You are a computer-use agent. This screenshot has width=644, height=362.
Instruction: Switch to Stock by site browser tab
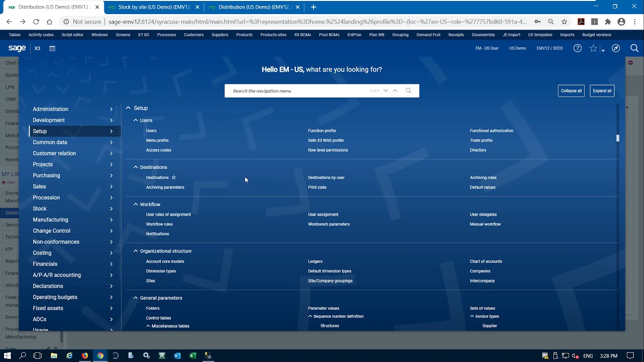point(153,7)
